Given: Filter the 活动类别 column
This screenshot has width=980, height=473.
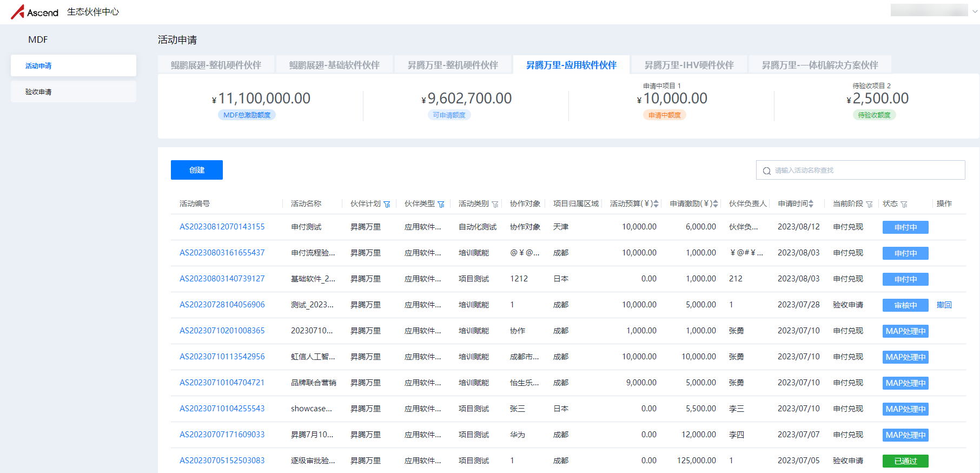Looking at the screenshot, I should pyautogui.click(x=495, y=205).
